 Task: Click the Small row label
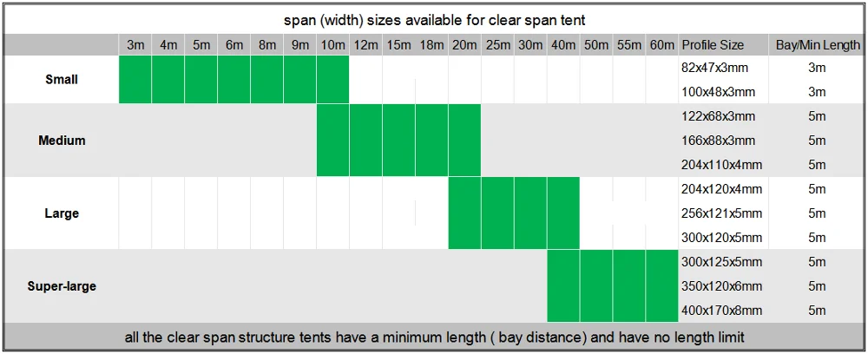pos(62,80)
